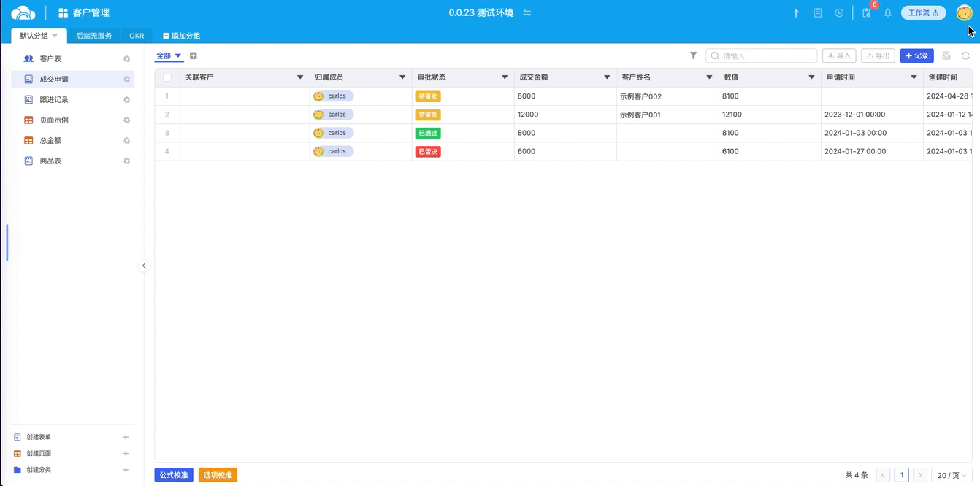Click the filter funnel icon
The width and height of the screenshot is (980, 486).
[693, 55]
